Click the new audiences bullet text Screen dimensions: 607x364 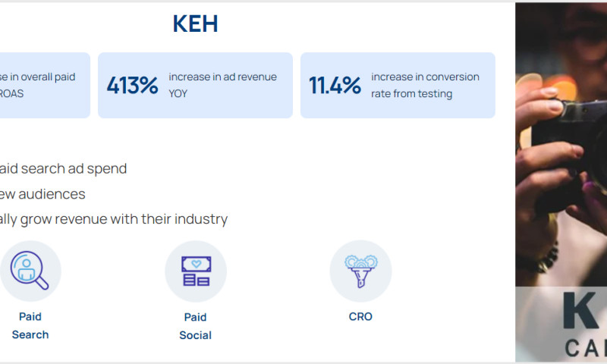(x=42, y=194)
